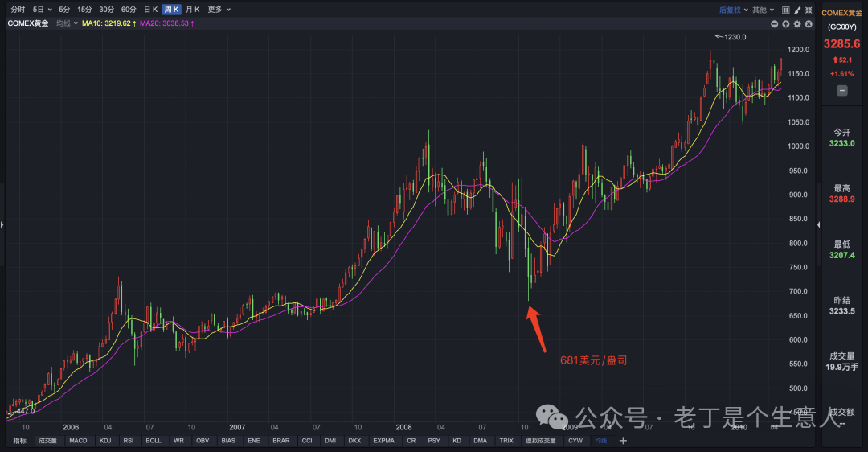Select CCI indicator button
Image resolution: width=868 pixels, height=452 pixels.
coord(307,441)
